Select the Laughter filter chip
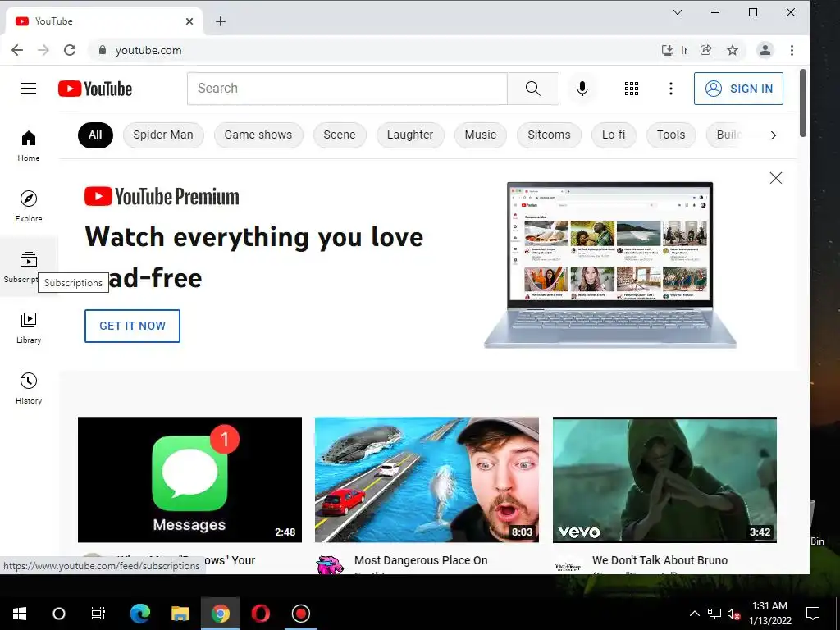The height and width of the screenshot is (630, 840). 410,135
